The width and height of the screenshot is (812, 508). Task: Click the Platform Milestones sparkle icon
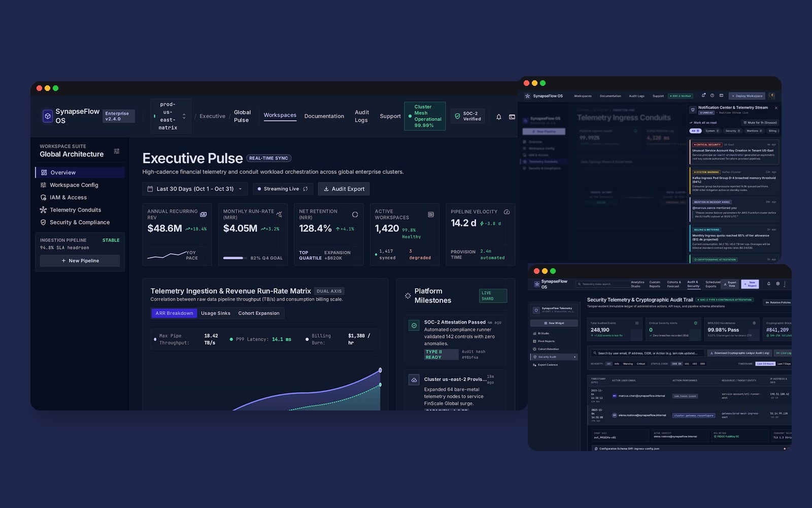point(408,295)
